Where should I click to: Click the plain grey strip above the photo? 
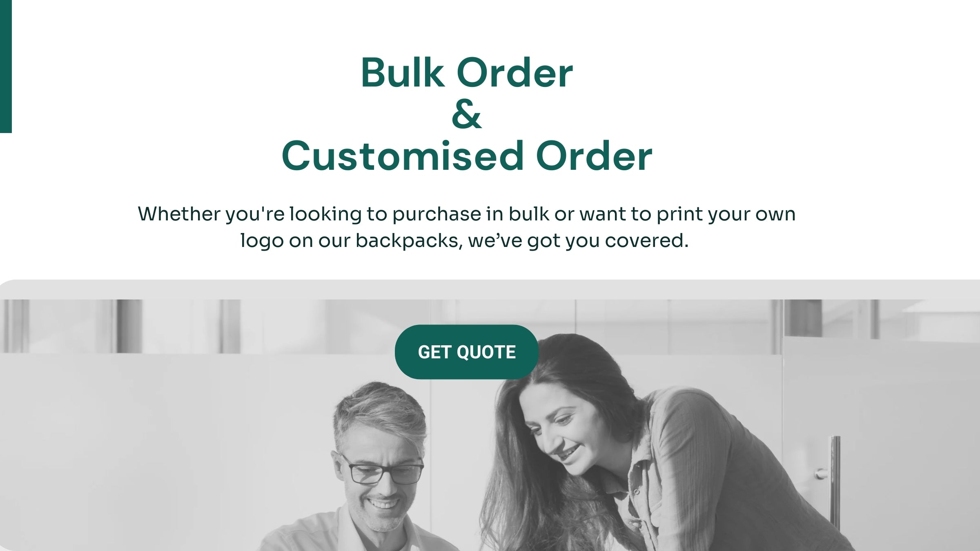(490, 289)
